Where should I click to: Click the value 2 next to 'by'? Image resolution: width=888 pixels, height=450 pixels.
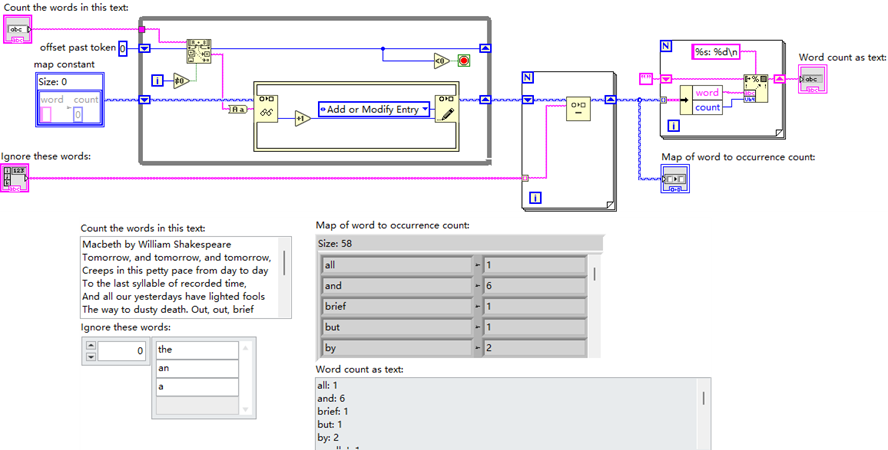pyautogui.click(x=535, y=348)
